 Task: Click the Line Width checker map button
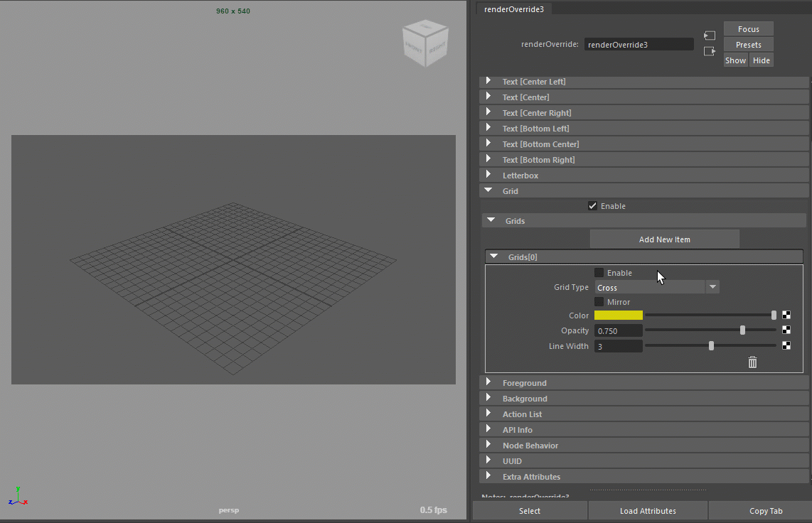786,346
